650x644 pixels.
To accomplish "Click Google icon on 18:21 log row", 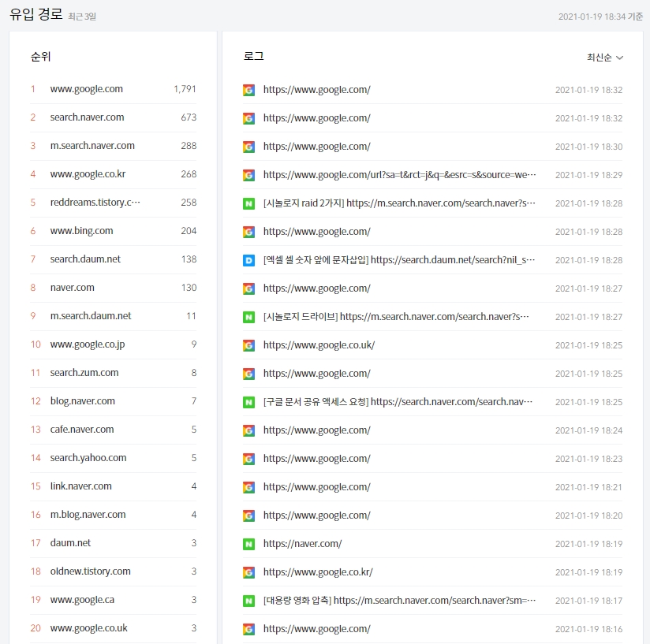I will 248,487.
